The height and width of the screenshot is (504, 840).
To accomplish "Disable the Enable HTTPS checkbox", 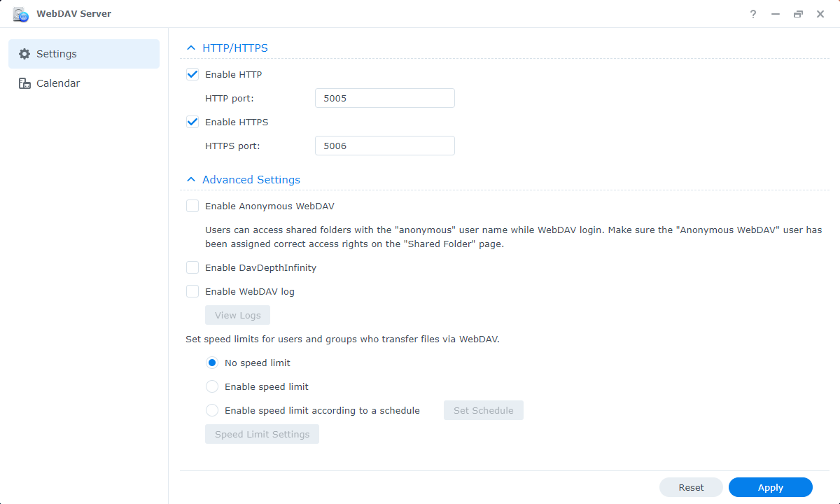I will click(x=192, y=122).
